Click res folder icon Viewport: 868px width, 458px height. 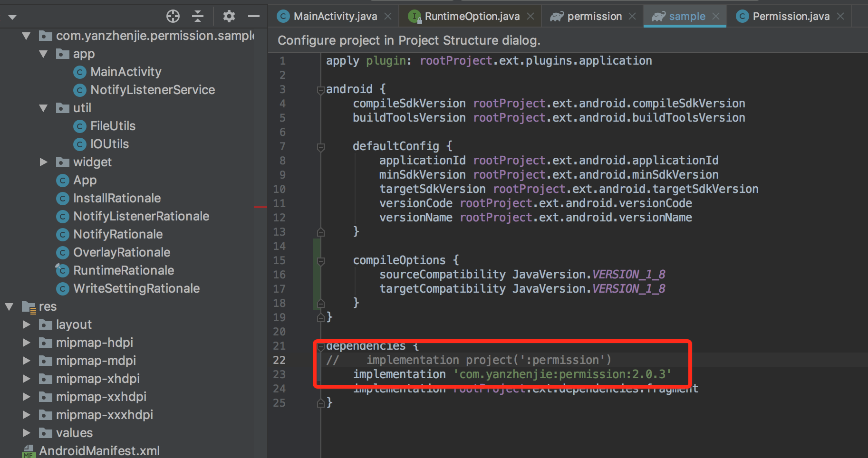point(29,307)
